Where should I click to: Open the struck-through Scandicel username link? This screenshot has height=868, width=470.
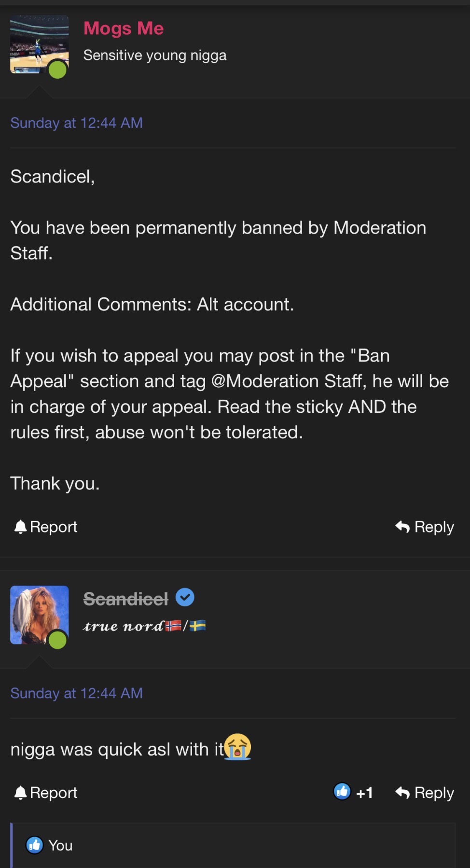[x=125, y=599]
